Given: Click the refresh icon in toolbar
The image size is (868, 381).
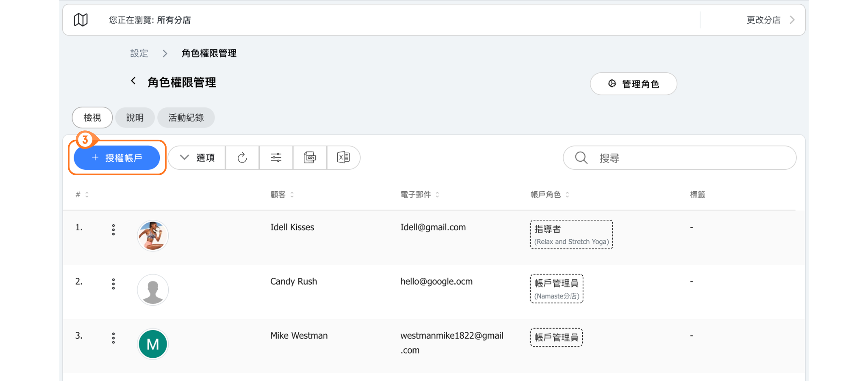Looking at the screenshot, I should point(242,158).
